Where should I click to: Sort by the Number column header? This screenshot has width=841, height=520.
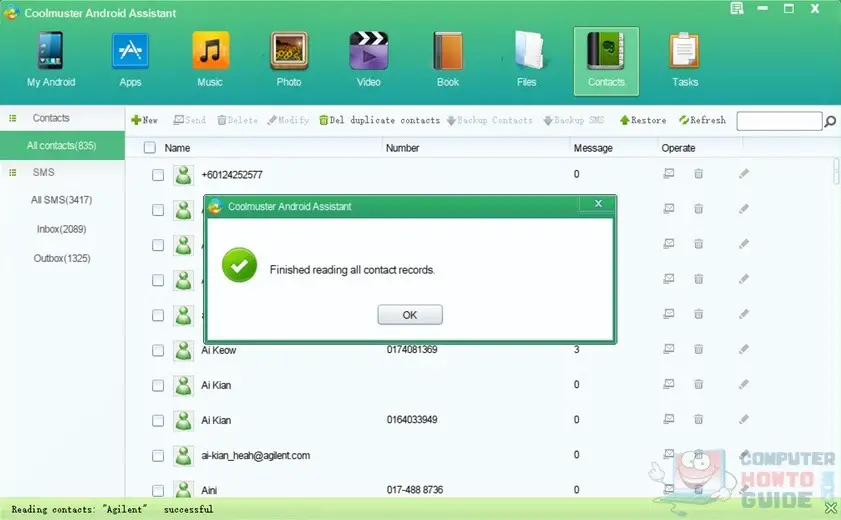click(402, 148)
